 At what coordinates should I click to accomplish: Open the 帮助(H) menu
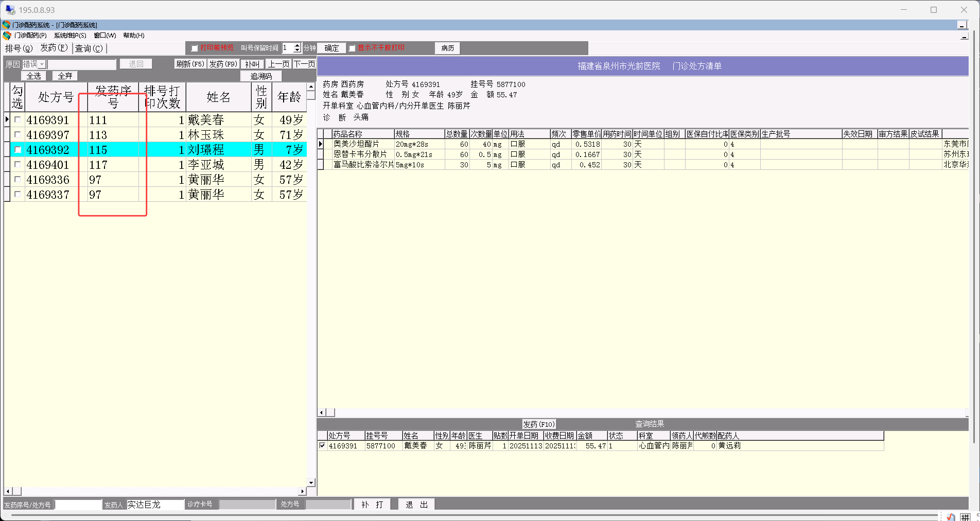(134, 36)
